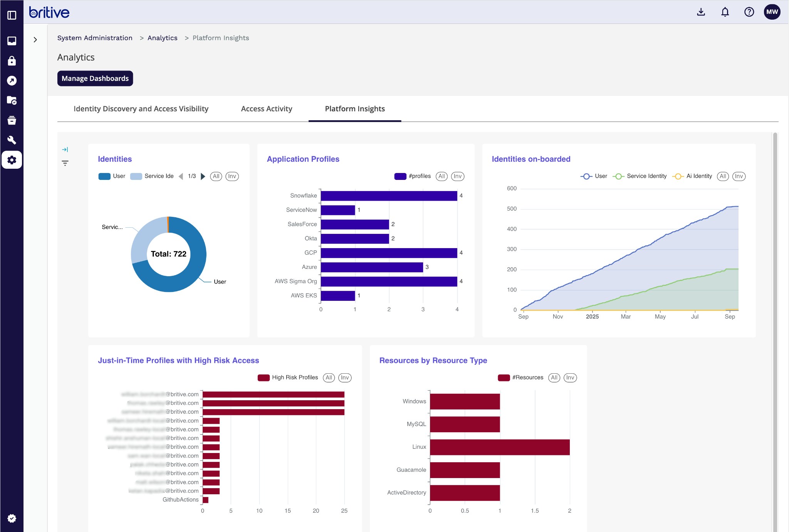Expand the navigation chevron near breadcrumb

[x=35, y=40]
